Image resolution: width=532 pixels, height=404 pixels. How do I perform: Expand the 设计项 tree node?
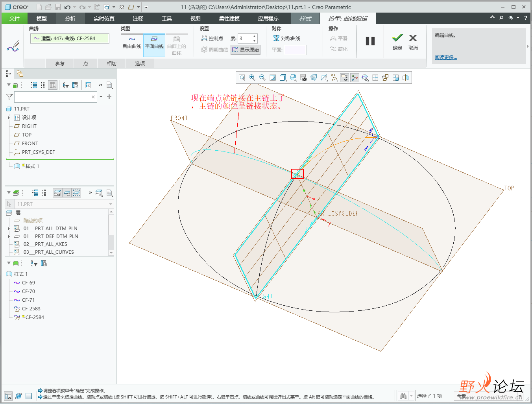[9, 118]
